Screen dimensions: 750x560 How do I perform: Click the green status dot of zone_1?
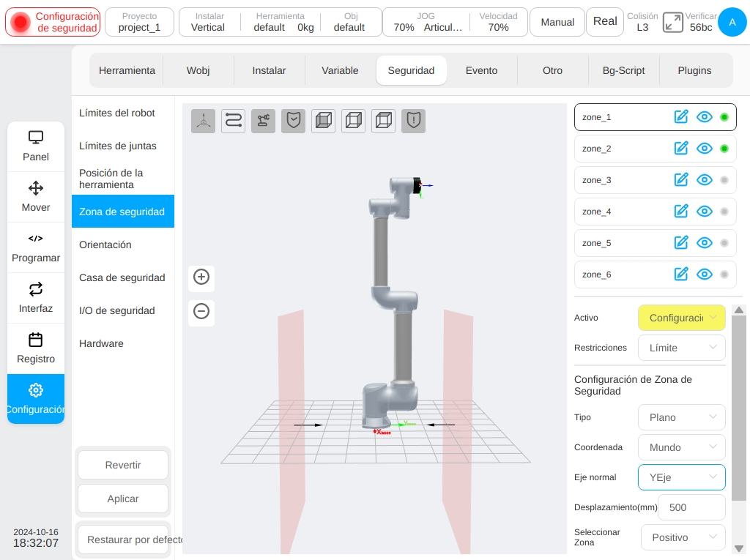point(724,117)
